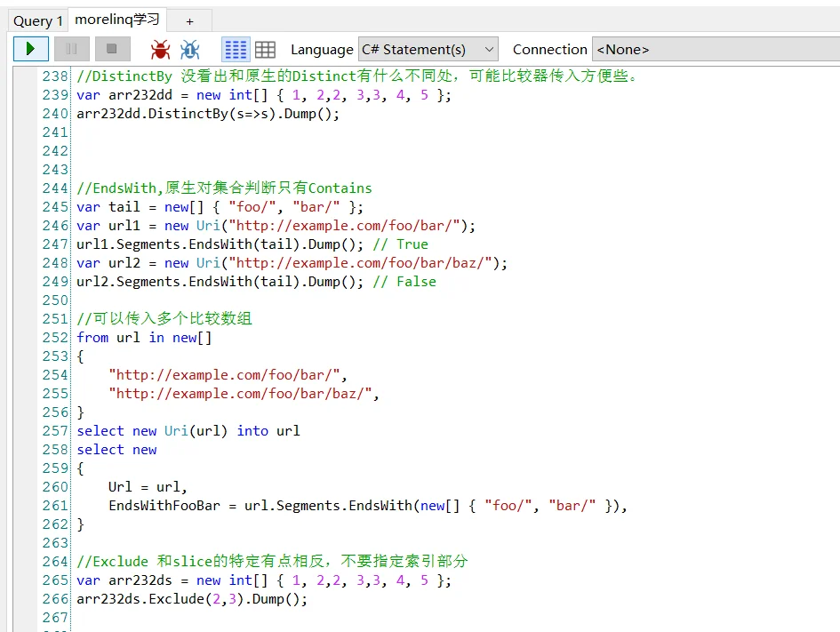840x632 pixels.
Task: Click the string "http://example.com/foo/bar/baz/" on line 255
Action: pos(241,394)
